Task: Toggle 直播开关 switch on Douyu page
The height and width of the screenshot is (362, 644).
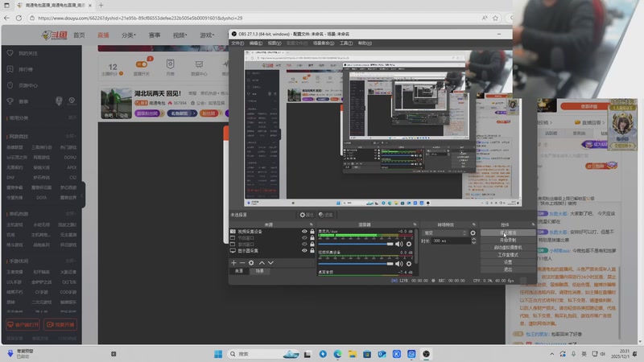Action: (x=142, y=64)
